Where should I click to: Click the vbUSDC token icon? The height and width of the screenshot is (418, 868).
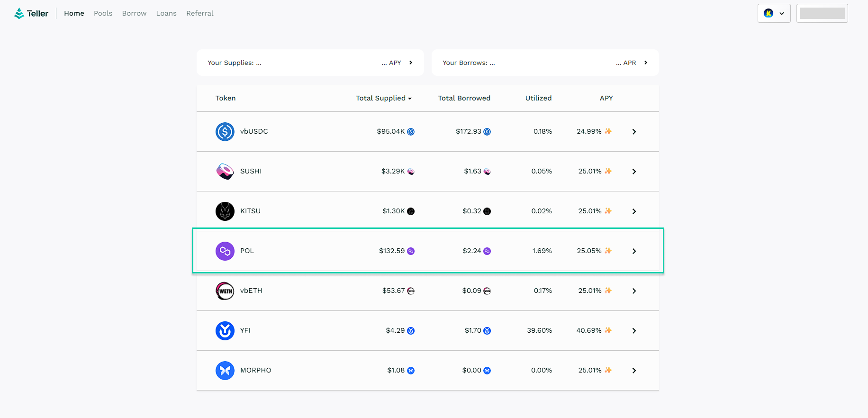tap(225, 132)
